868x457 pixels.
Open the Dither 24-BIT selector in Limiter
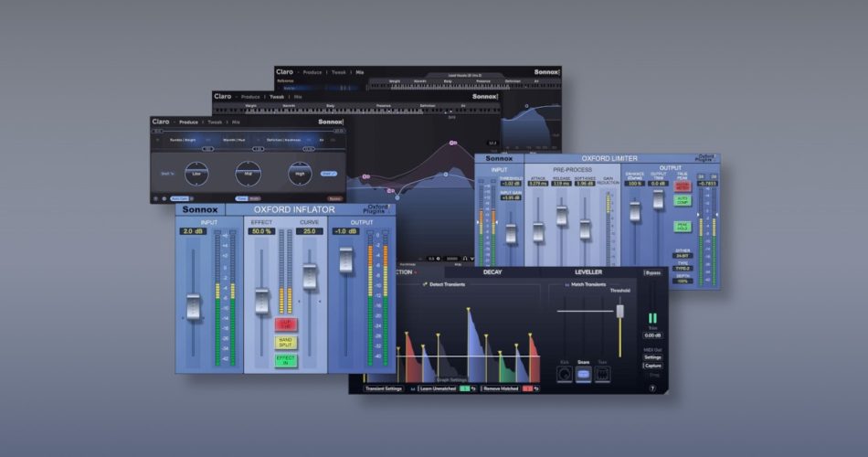(683, 256)
